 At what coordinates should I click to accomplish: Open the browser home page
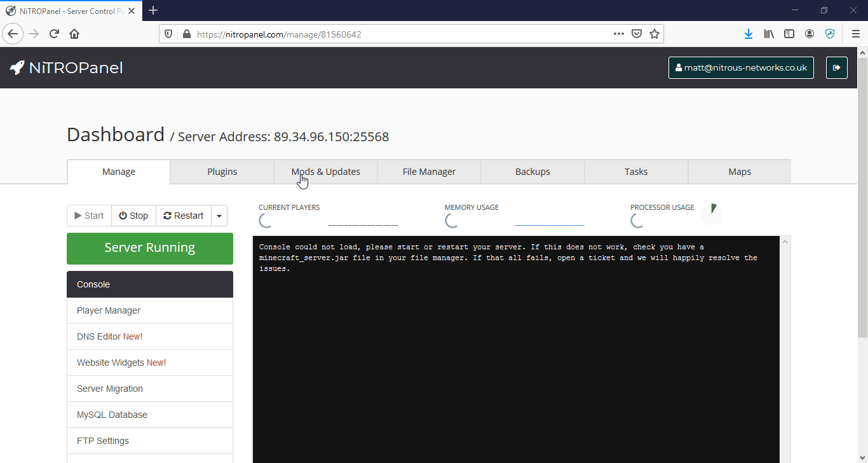(x=74, y=34)
